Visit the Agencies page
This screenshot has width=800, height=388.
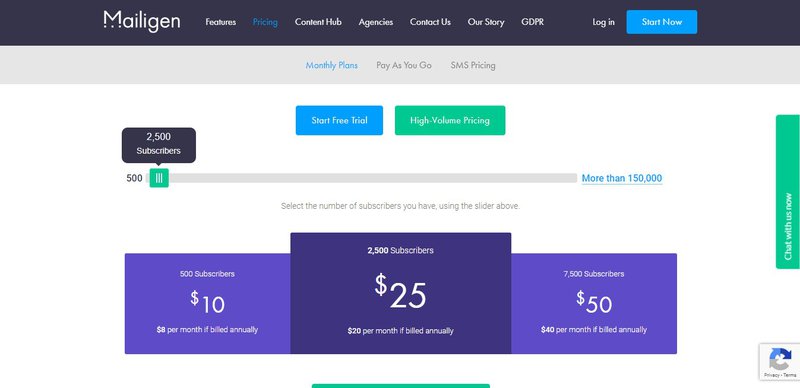[376, 22]
